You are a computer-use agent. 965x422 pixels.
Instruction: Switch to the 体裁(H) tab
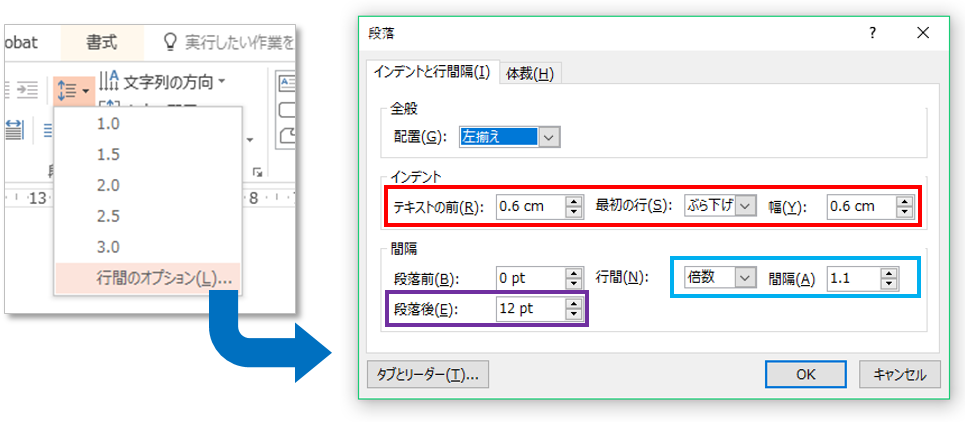531,74
